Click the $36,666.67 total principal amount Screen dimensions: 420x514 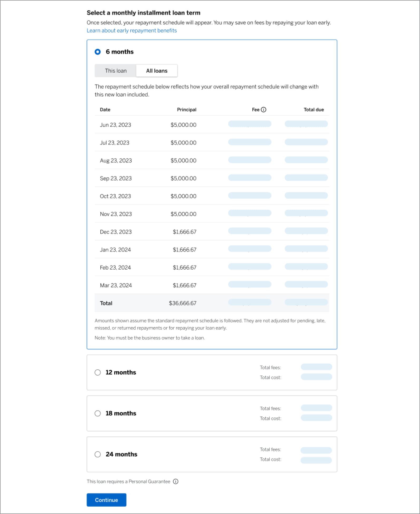(183, 303)
